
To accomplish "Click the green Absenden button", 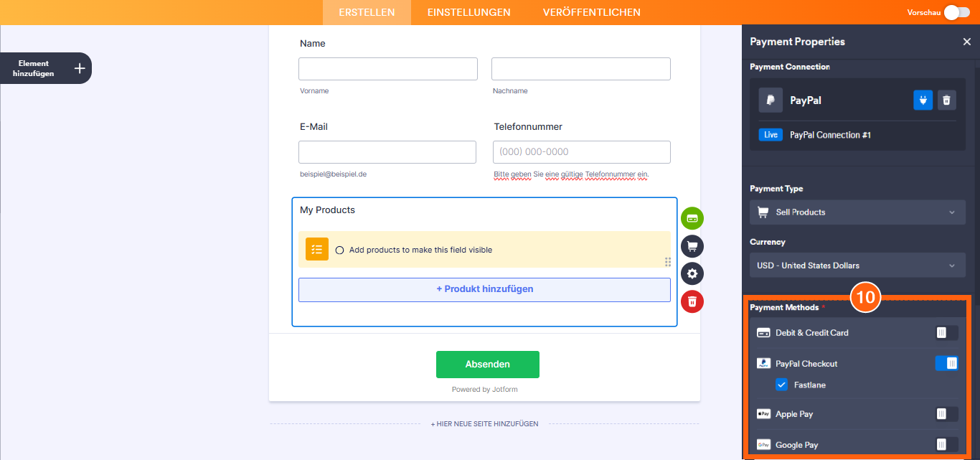I will click(x=487, y=364).
